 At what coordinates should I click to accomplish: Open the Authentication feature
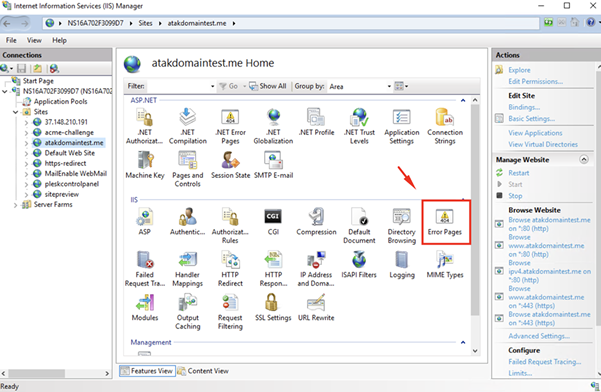[x=187, y=222]
